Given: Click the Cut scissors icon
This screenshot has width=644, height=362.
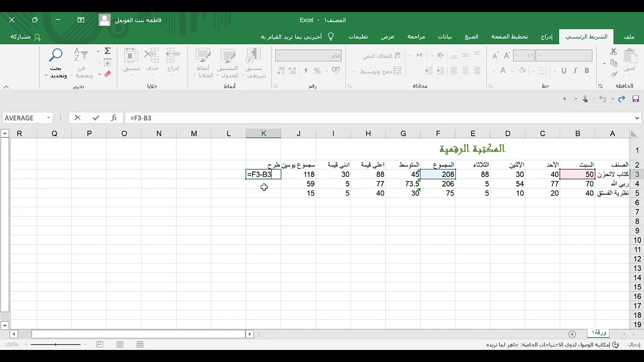Looking at the screenshot, I should coord(613,51).
